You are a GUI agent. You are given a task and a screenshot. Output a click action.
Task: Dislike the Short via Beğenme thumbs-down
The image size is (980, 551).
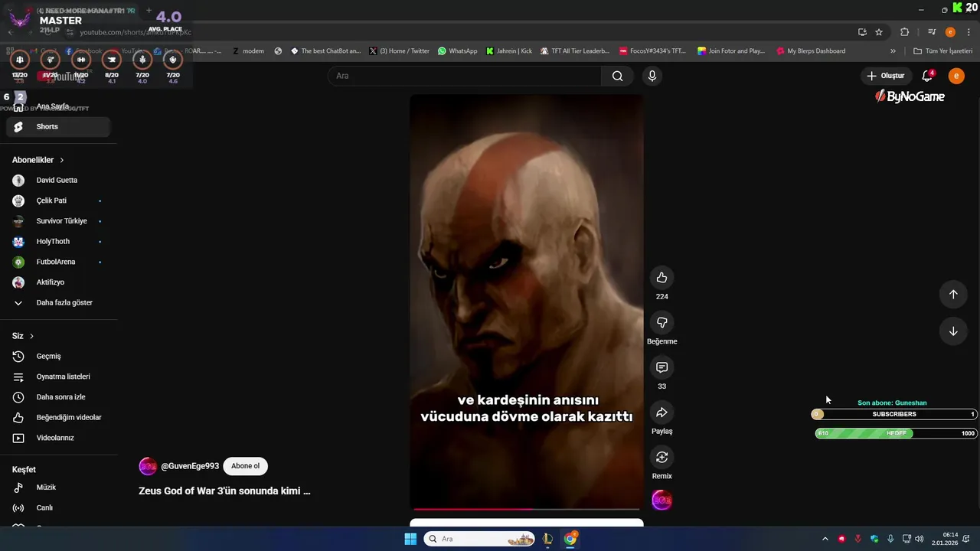coord(661,322)
